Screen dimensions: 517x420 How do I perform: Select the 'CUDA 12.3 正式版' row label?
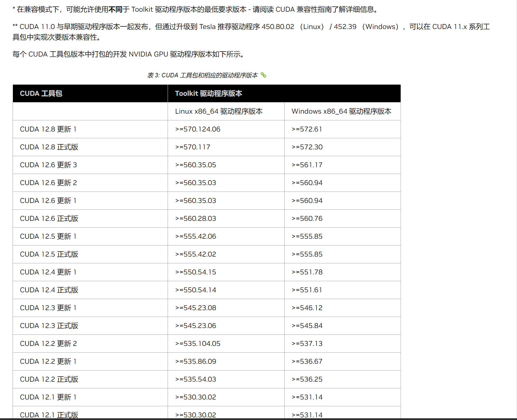tap(49, 326)
